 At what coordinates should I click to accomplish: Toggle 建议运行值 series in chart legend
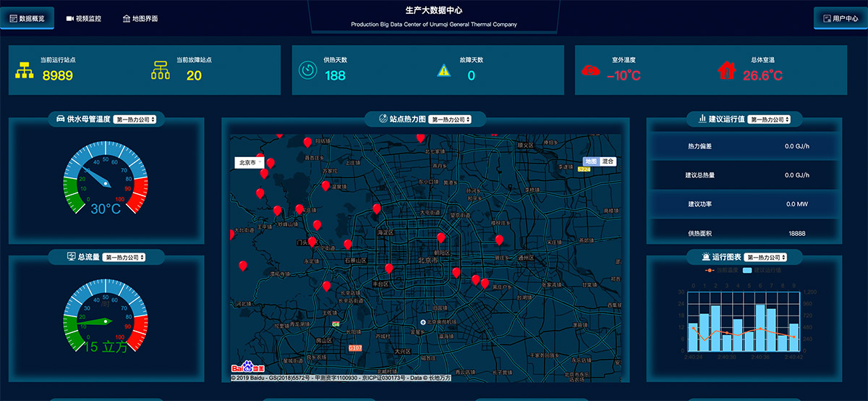point(762,270)
